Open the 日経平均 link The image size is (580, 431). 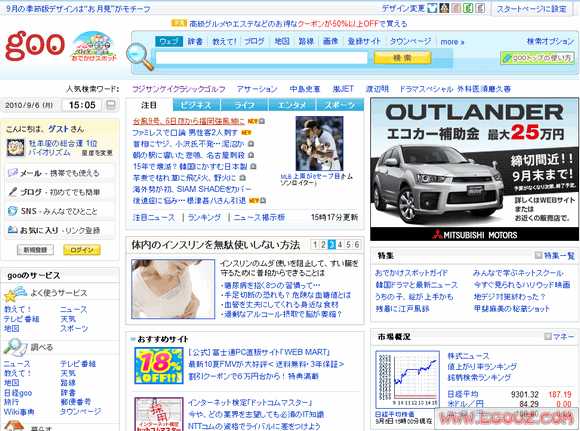(x=462, y=394)
